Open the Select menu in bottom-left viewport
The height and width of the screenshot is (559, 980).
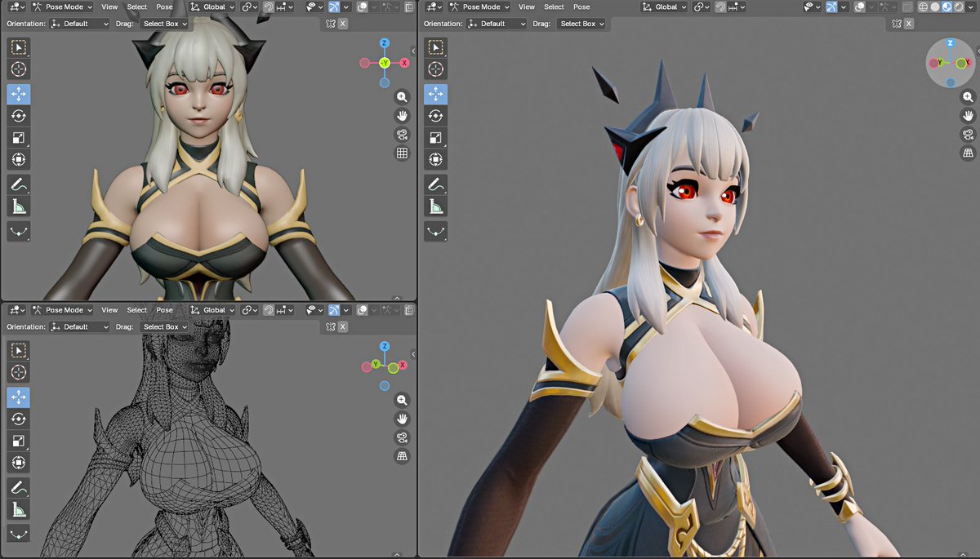(137, 310)
